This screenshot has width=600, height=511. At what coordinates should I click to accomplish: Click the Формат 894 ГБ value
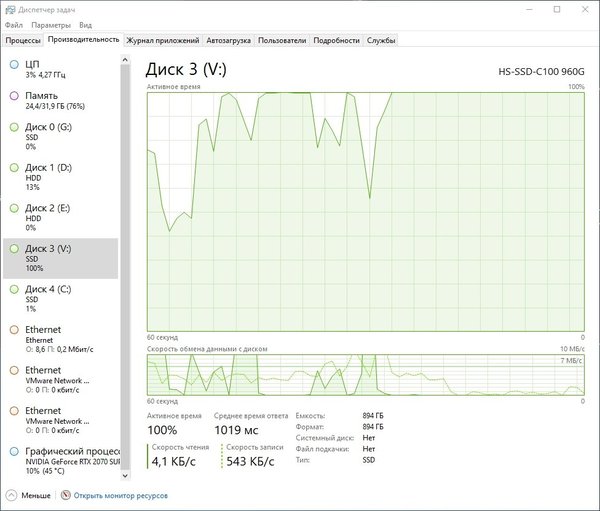[373, 427]
